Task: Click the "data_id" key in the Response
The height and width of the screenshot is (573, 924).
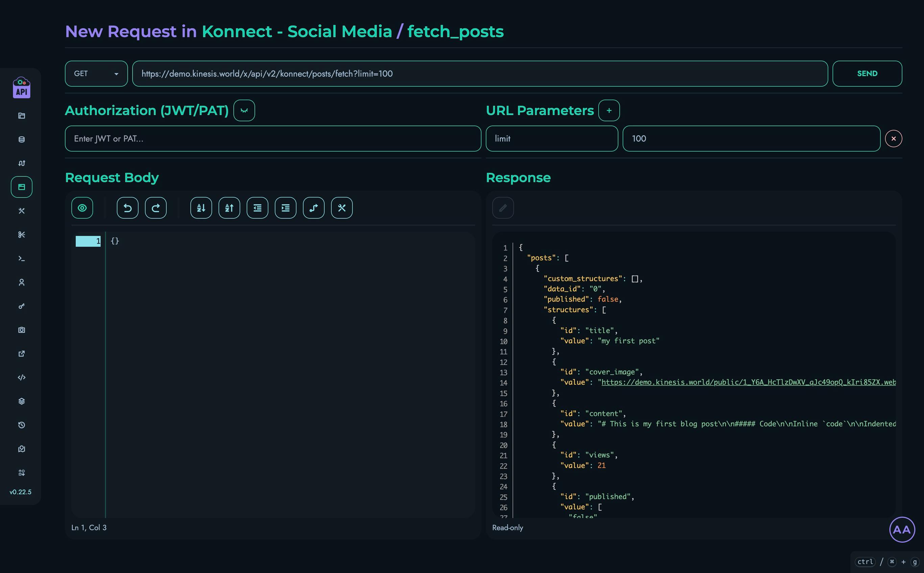Action: tap(562, 289)
